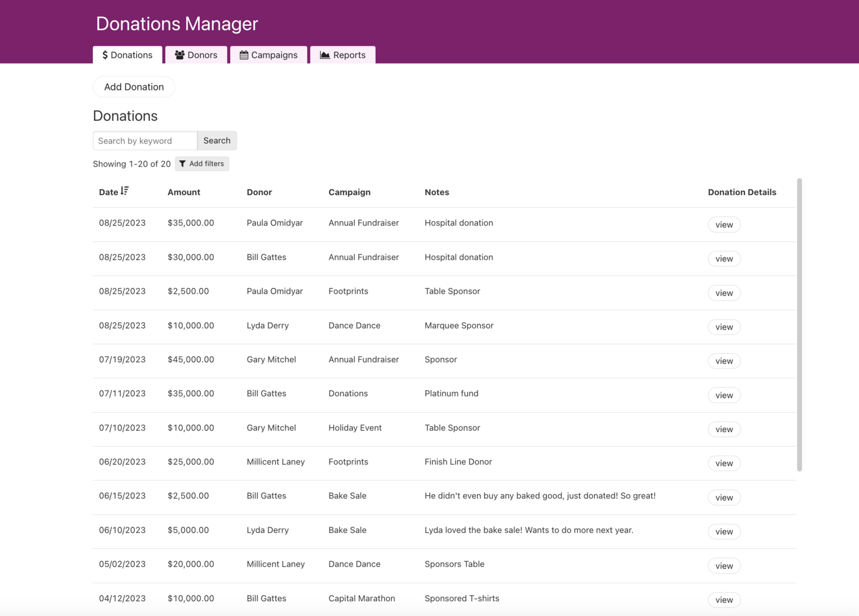Click the chart icon on Reports tab

325,55
